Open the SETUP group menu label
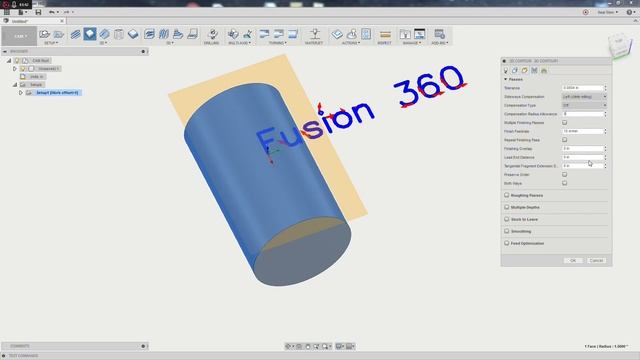The image size is (640, 360). (51, 43)
